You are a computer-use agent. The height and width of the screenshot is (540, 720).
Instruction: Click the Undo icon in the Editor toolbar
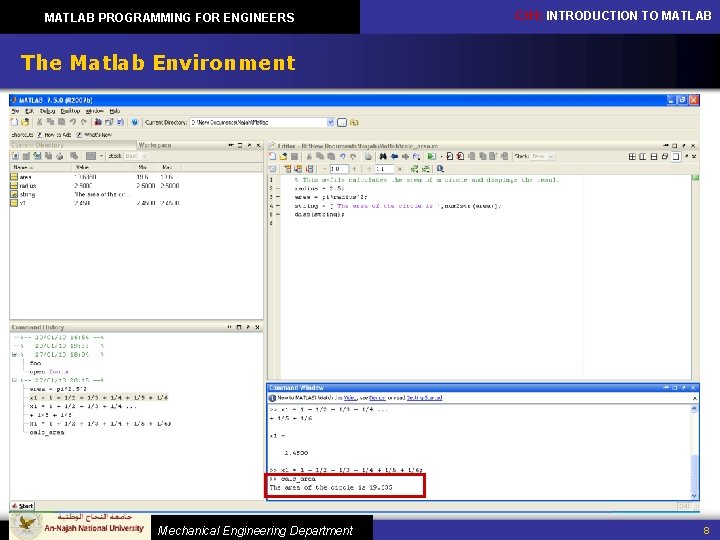click(343, 157)
